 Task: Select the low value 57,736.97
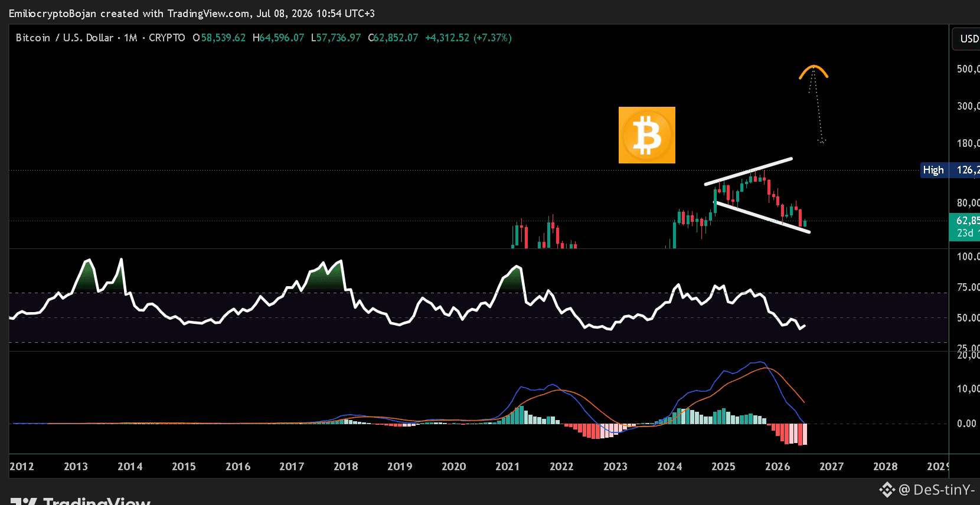click(x=339, y=38)
